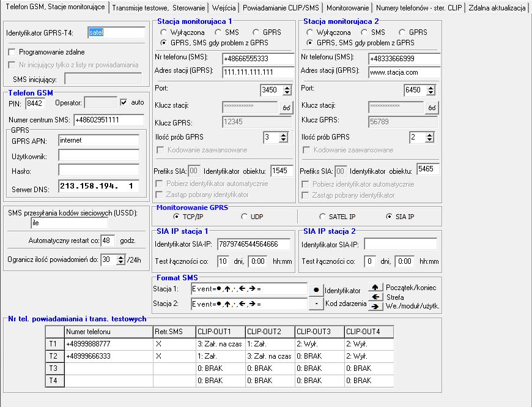Increase Port value for station 1
This screenshot has width=532, height=407.
pyautogui.click(x=287, y=88)
